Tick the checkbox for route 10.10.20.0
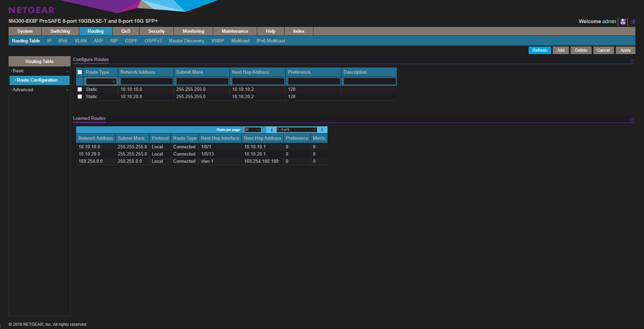Screen dimensions: 644x329 pyautogui.click(x=80, y=97)
